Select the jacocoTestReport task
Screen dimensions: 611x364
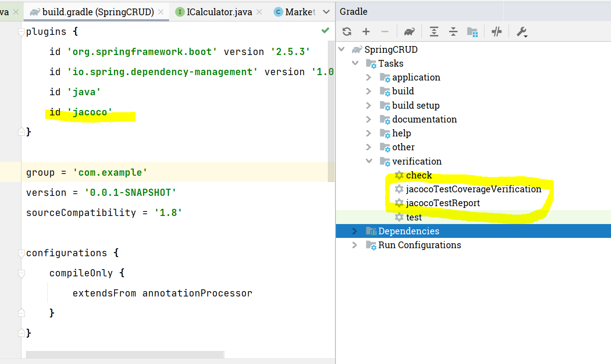tap(443, 203)
